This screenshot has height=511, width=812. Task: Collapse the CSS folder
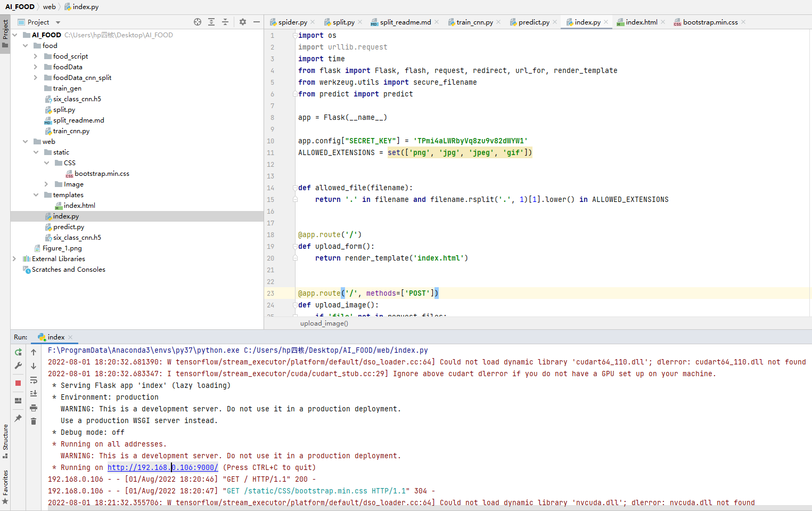tap(46, 163)
